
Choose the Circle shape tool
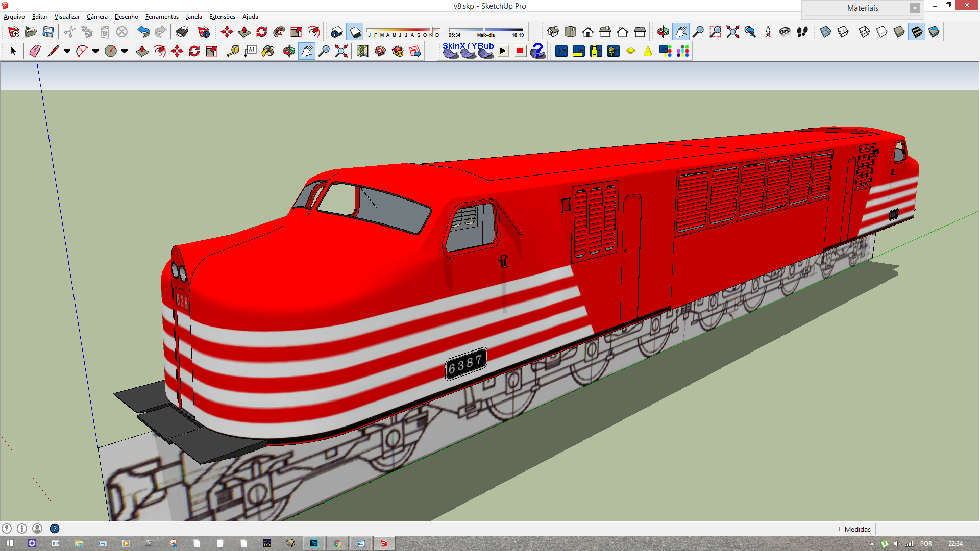pyautogui.click(x=110, y=51)
